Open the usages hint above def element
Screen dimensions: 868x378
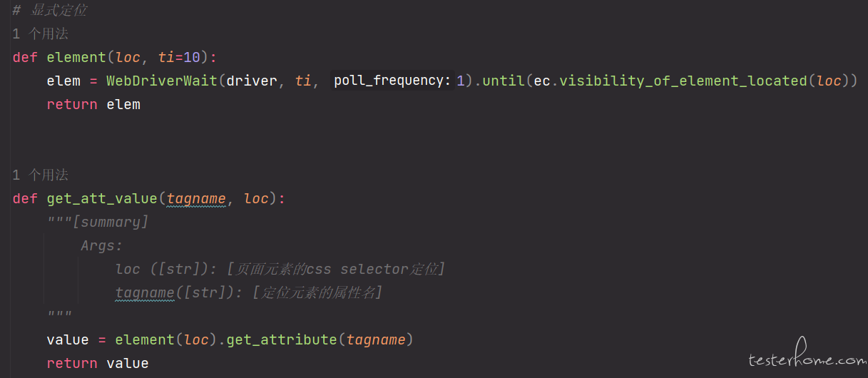coord(40,34)
